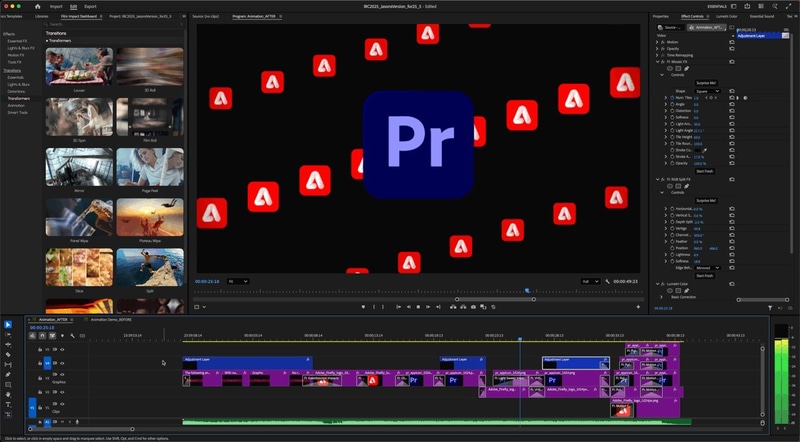Open the Essential Sound panel tab
Viewport: 800px width, 442px height.
[762, 16]
